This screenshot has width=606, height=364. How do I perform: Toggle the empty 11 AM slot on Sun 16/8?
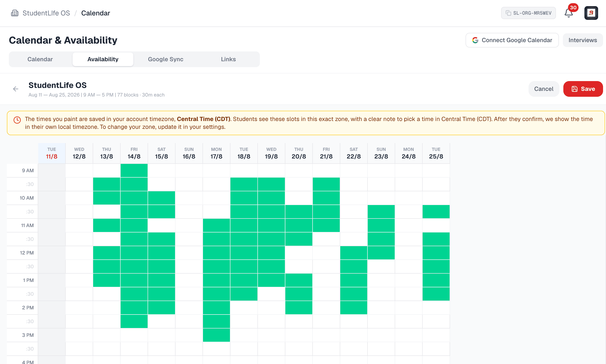pos(189,225)
